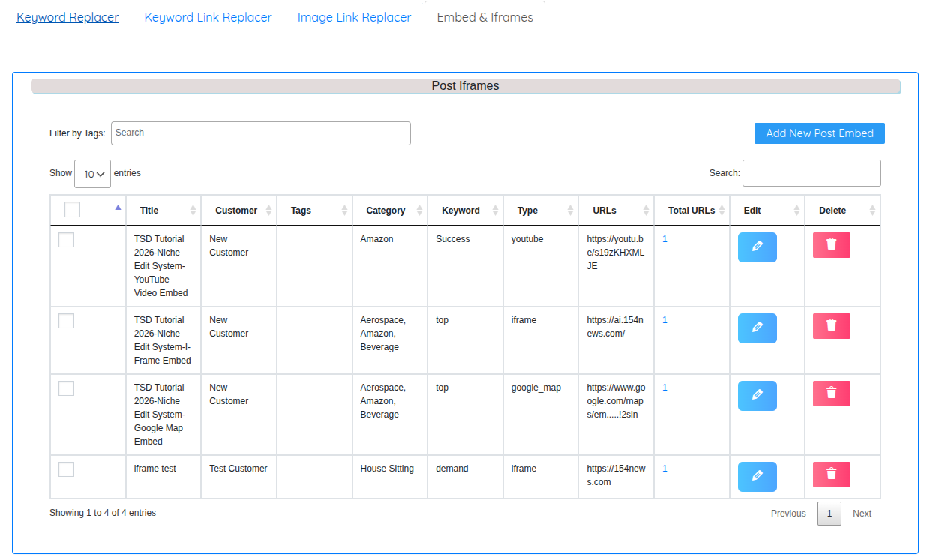Image resolution: width=927 pixels, height=560 pixels.
Task: Click pencil icon for the ai.154news.com iframe row
Action: point(757,328)
